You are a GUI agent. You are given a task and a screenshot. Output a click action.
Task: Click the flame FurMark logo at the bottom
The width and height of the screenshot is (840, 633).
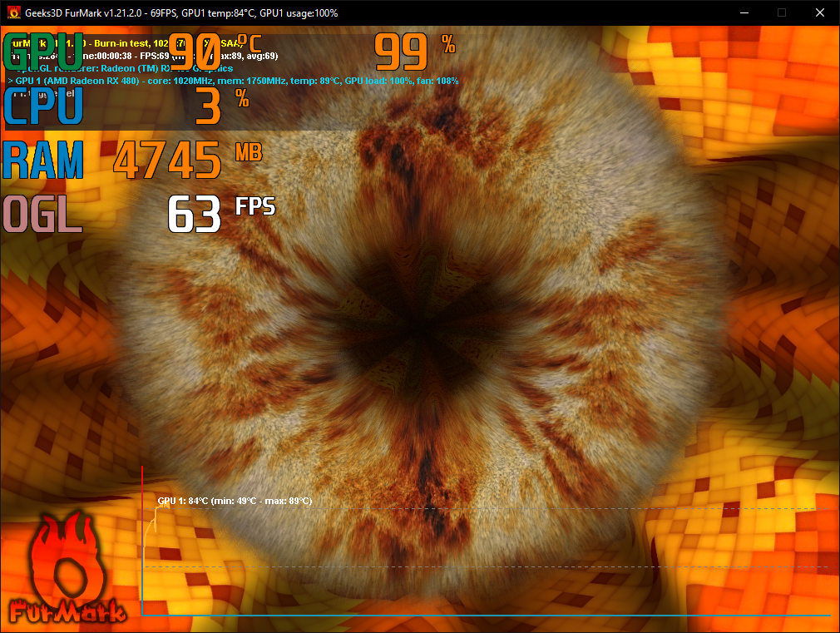[67, 569]
